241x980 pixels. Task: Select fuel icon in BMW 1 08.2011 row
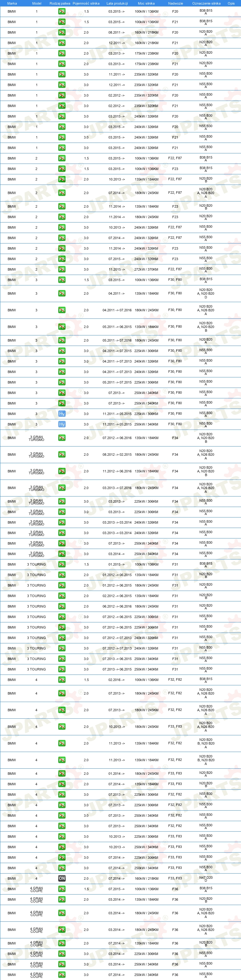(62, 32)
